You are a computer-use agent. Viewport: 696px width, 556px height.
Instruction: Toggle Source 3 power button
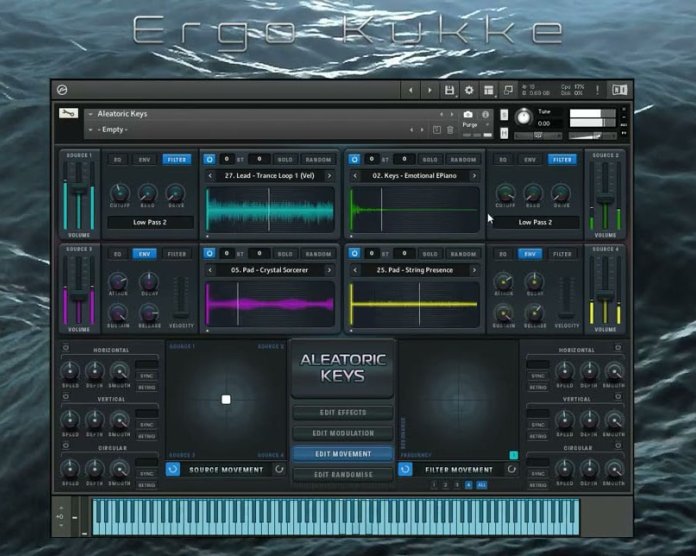209,253
